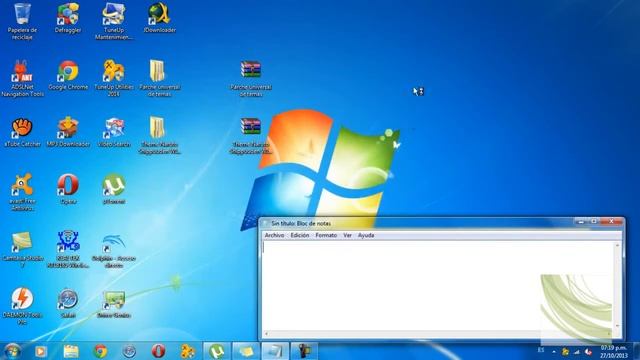This screenshot has width=640, height=360.
Task: Select the Parche universal de temas folder icon
Action: [160, 78]
